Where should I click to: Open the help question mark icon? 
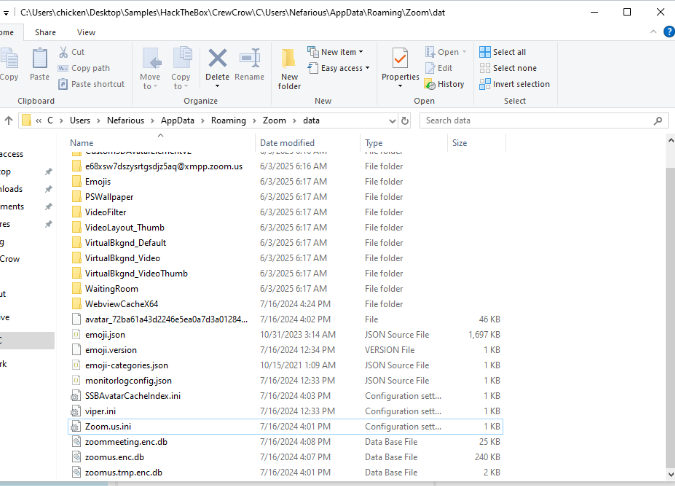point(669,32)
